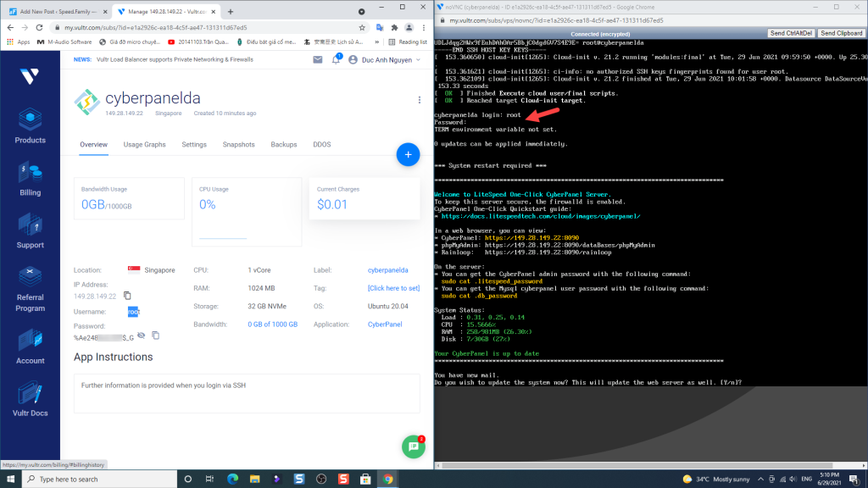
Task: Expand the Duc Anh Nguyen account menu
Action: point(392,60)
